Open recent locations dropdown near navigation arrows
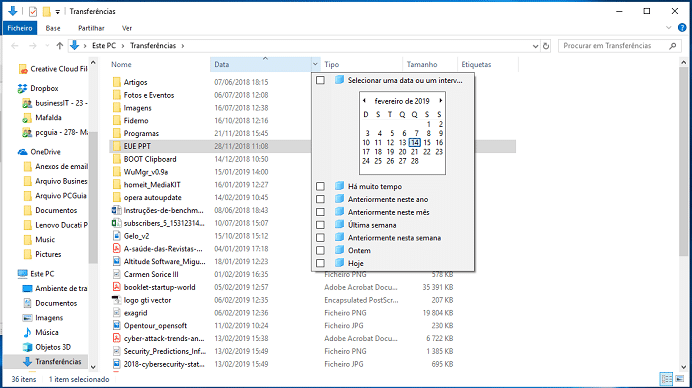This screenshot has width=692, height=388. (47, 46)
